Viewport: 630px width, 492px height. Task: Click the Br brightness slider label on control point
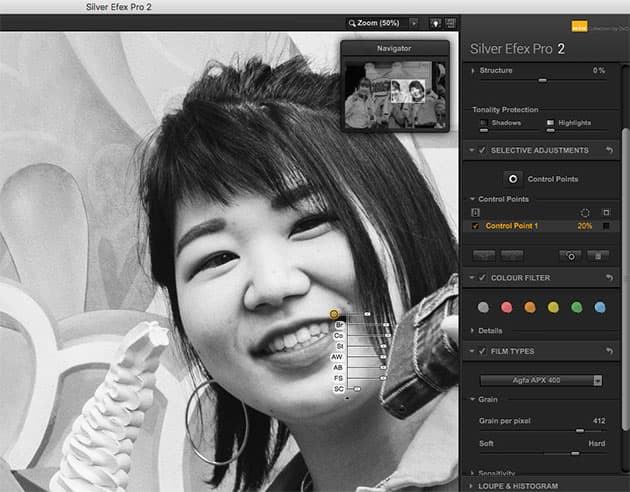[340, 325]
